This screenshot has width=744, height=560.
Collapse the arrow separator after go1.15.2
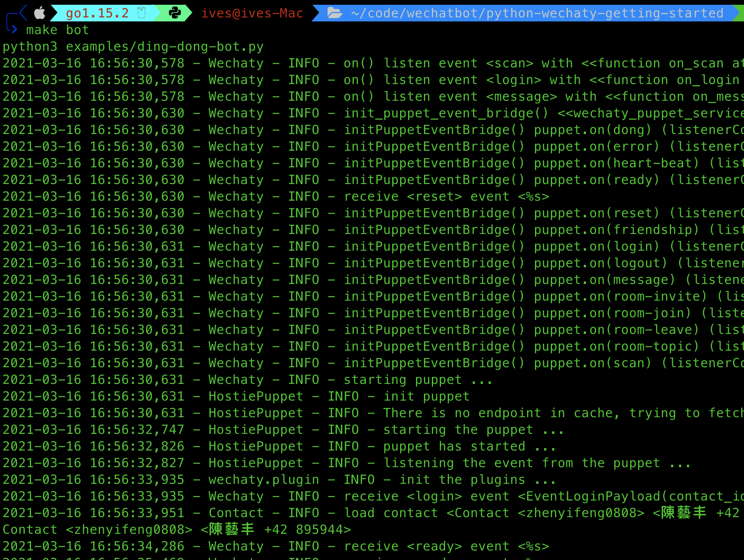158,13
